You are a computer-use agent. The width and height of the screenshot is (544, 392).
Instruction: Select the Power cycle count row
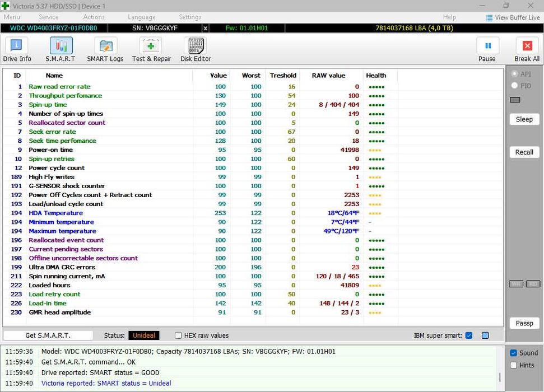pos(253,168)
